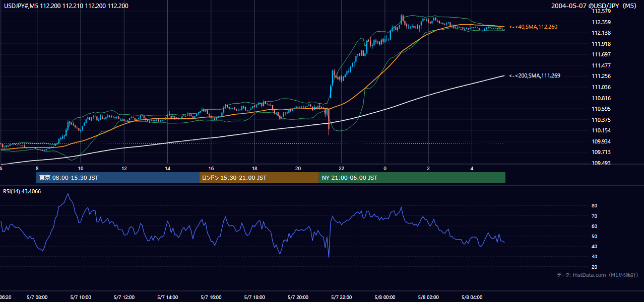Click price scale value 110.375
This screenshot has height=302, width=644.
pos(601,120)
